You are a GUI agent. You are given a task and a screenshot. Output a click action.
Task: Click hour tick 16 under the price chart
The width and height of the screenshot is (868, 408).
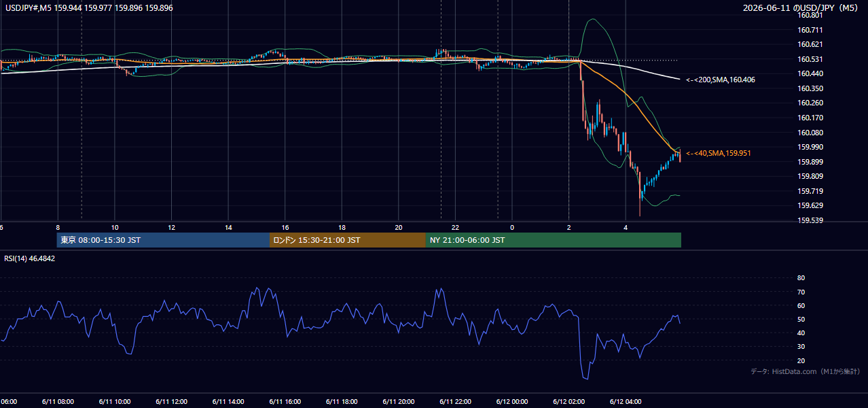(285, 228)
